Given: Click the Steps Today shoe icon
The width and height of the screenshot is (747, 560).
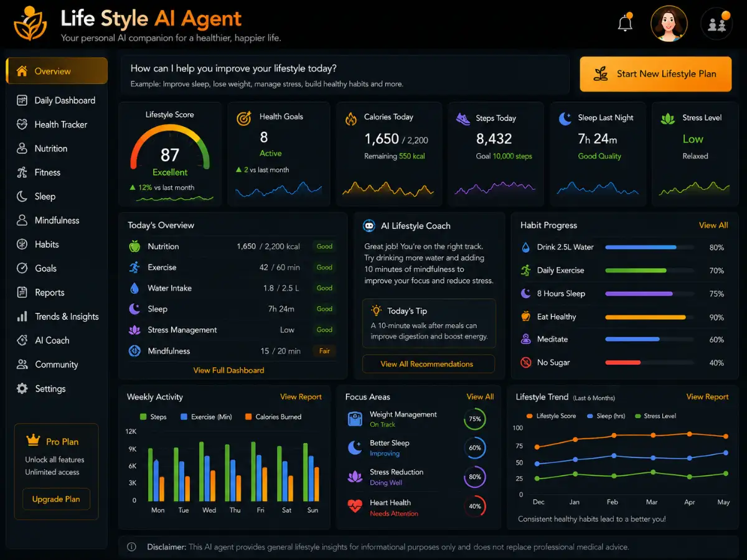Looking at the screenshot, I should pyautogui.click(x=463, y=119).
